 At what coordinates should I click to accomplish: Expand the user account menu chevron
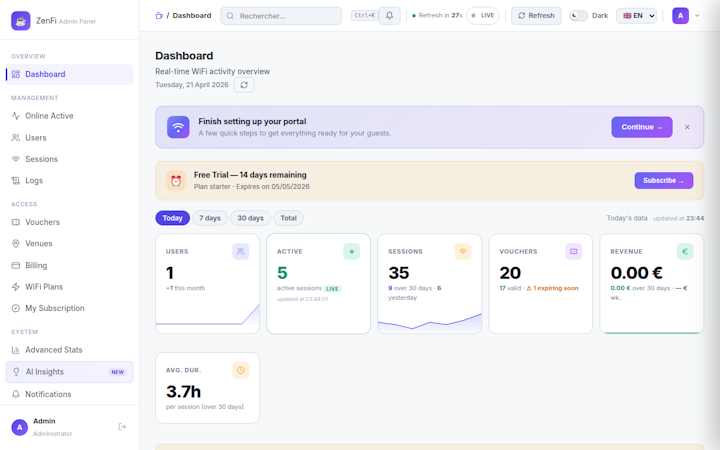pyautogui.click(x=697, y=16)
